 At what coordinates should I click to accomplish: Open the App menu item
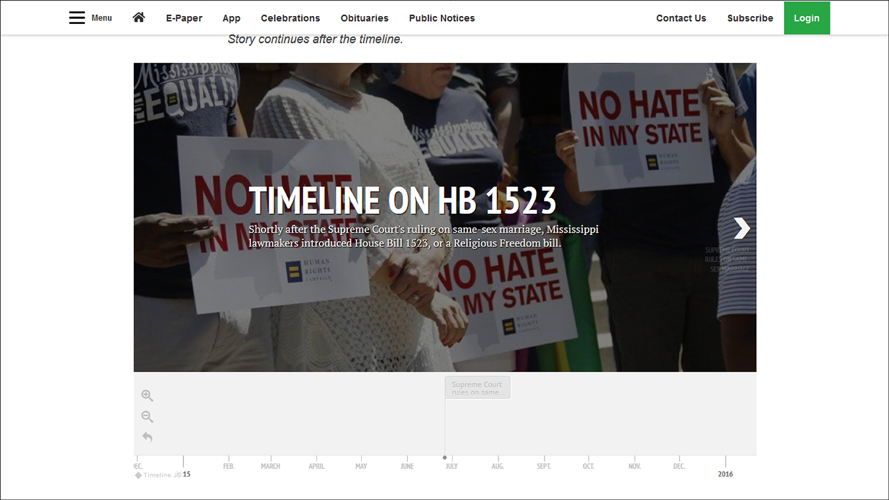pos(231,18)
